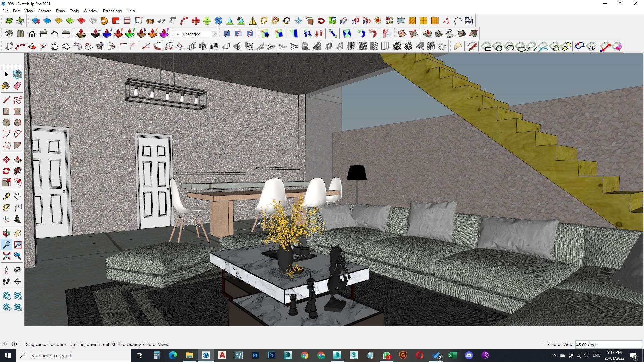Select the Rectangle tool
This screenshot has height=362, width=644.
click(x=6, y=111)
